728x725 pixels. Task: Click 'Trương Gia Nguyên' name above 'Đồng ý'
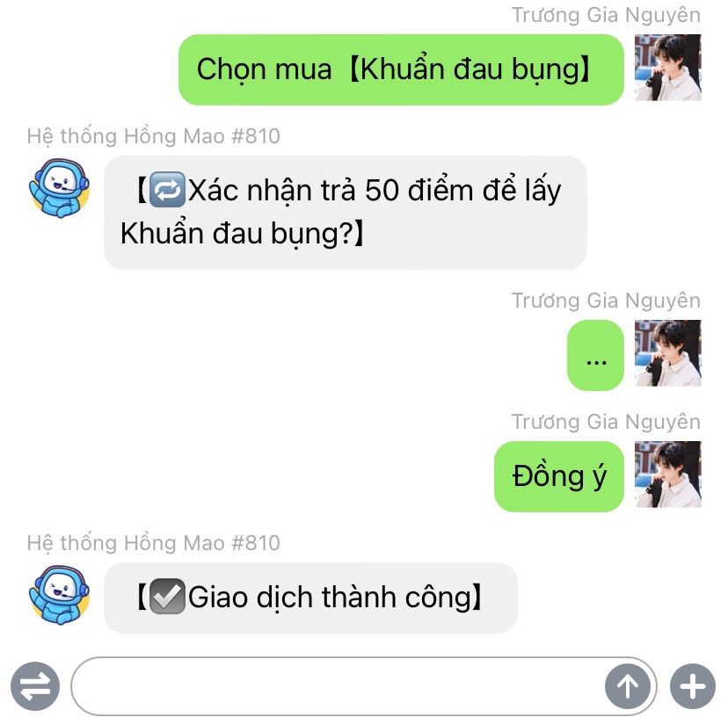[606, 422]
